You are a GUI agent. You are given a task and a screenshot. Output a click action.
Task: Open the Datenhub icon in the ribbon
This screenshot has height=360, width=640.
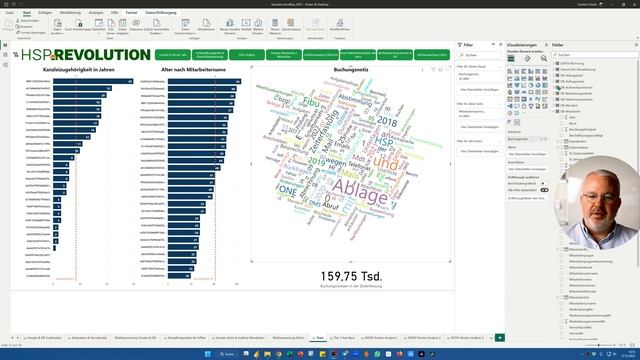tap(99, 24)
